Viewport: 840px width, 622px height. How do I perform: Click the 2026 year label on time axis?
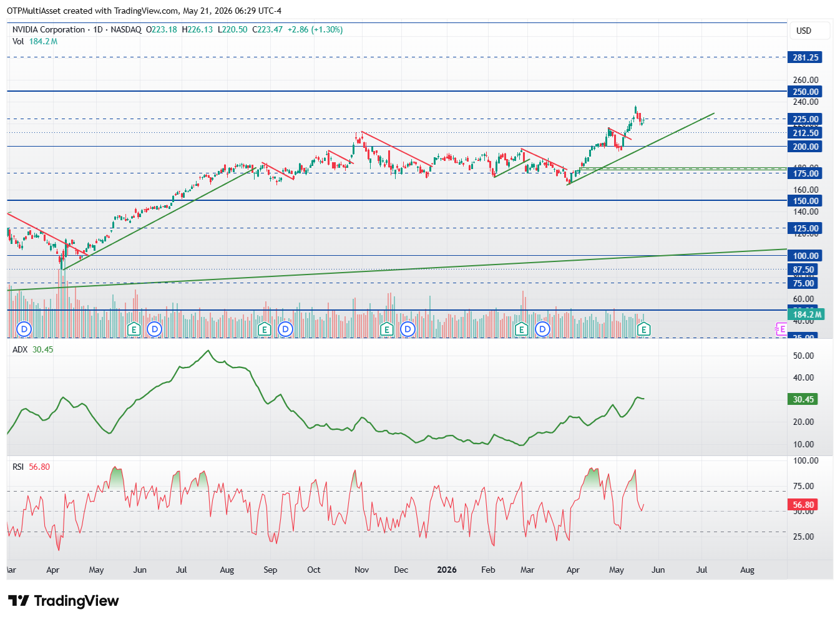click(x=447, y=570)
